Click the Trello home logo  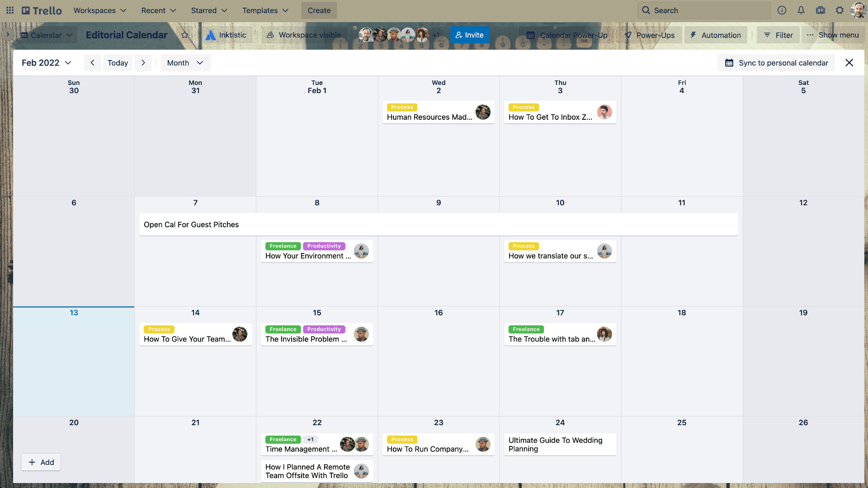(x=41, y=10)
